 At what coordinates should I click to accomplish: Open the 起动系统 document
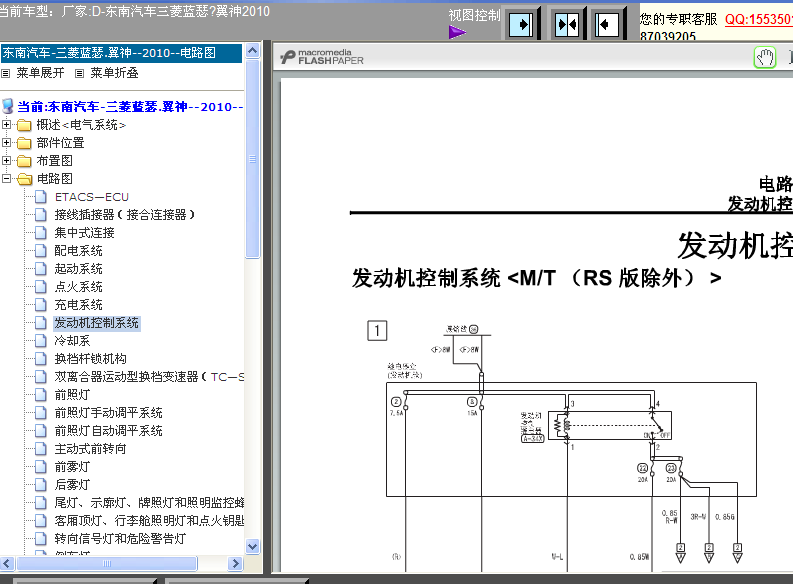tap(78, 268)
